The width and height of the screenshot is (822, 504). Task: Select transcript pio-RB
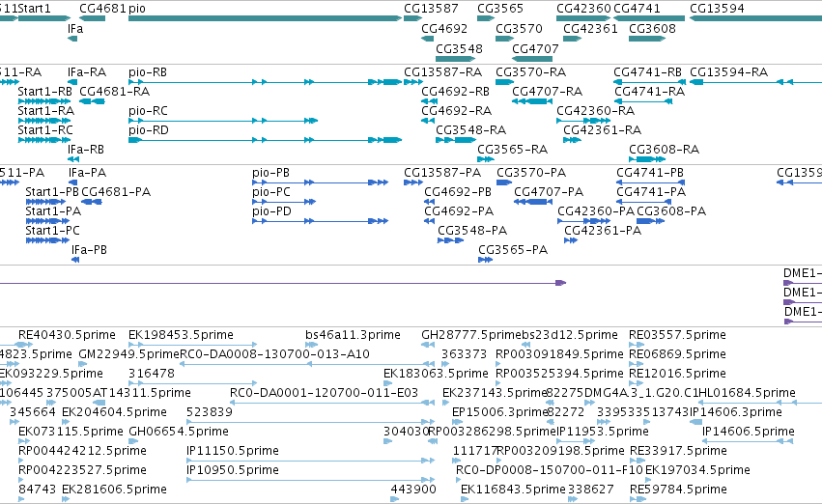pyautogui.click(x=265, y=82)
